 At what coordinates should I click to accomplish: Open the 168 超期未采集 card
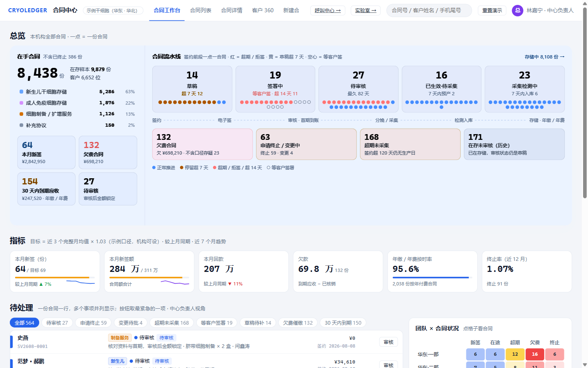(410, 144)
